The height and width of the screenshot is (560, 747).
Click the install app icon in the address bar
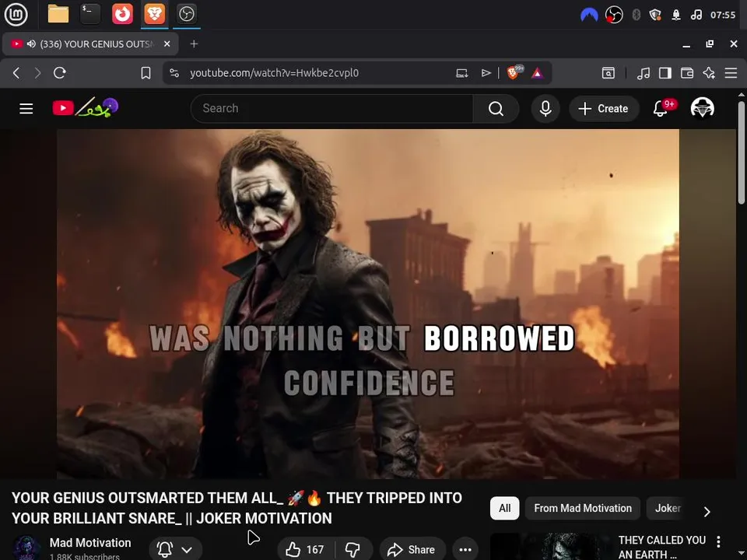point(461,73)
